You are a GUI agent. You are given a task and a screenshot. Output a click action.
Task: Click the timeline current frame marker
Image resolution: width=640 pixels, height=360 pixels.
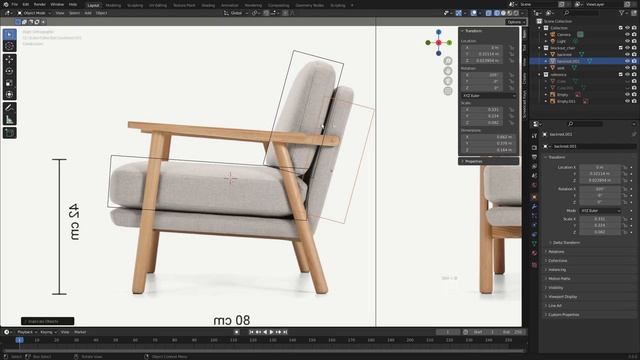(19, 340)
